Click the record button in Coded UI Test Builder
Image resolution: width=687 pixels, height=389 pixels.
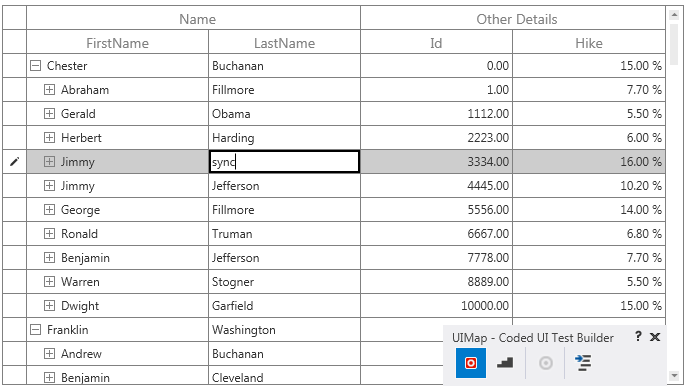point(471,363)
